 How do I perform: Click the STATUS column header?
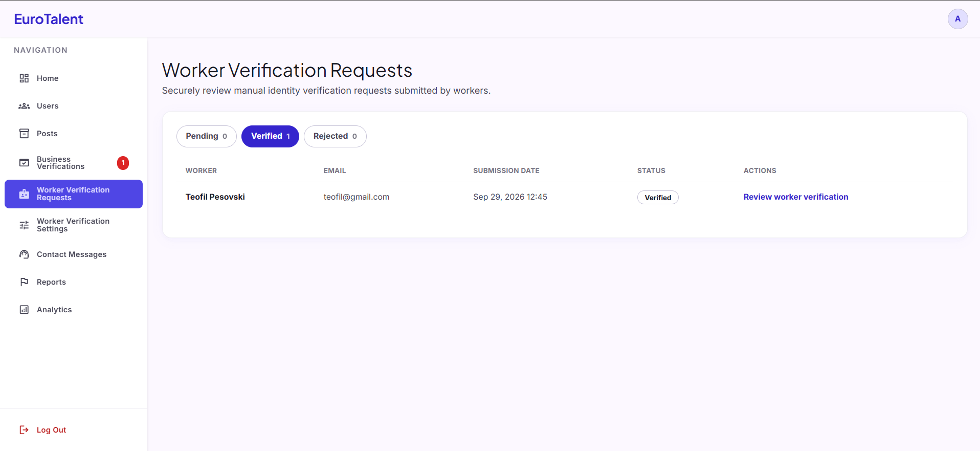click(651, 170)
